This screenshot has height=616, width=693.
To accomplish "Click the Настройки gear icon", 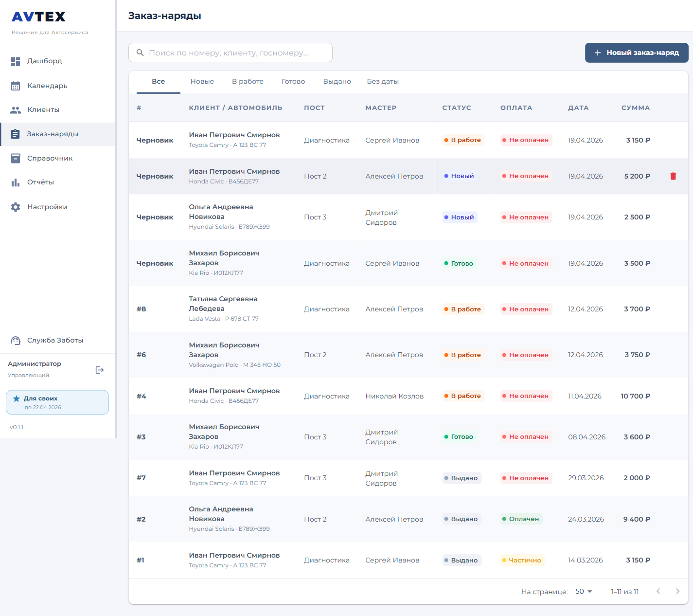I will point(16,207).
